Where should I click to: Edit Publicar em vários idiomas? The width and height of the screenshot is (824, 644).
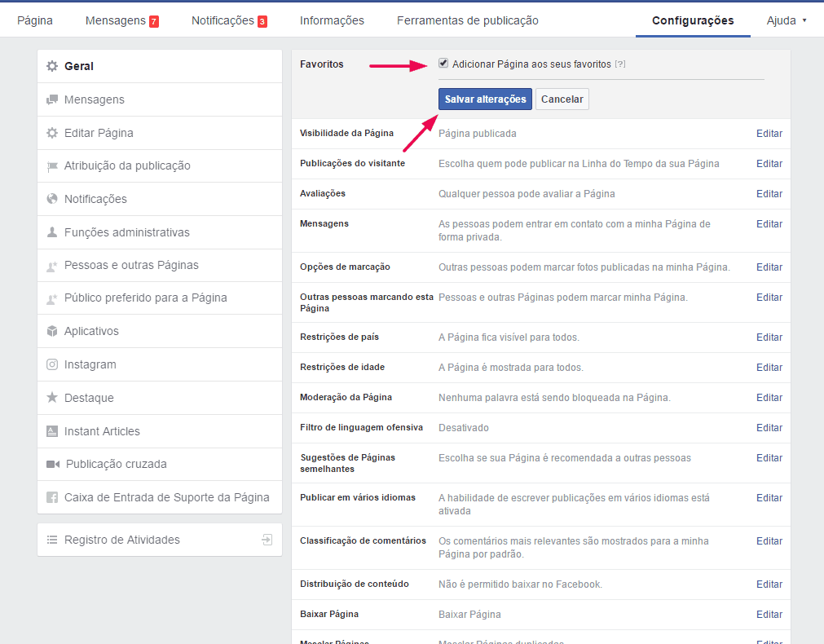coord(769,498)
